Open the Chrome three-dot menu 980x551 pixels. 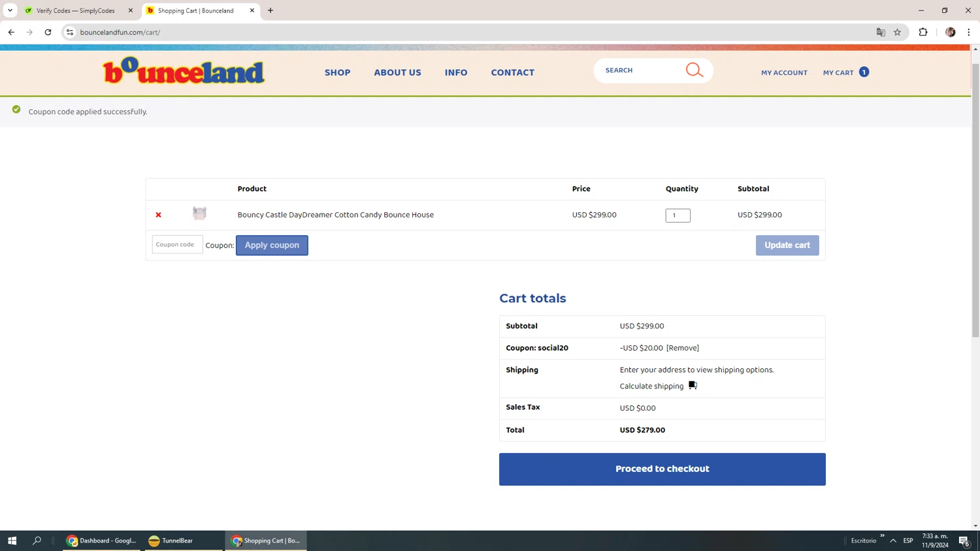968,32
